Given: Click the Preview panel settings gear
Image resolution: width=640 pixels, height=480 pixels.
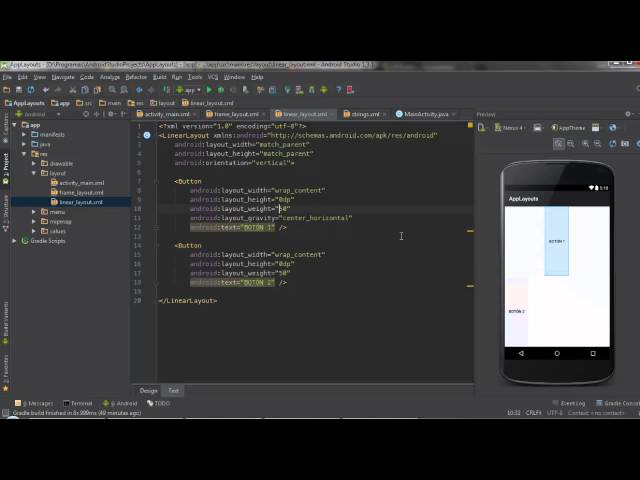Looking at the screenshot, I should (628, 114).
